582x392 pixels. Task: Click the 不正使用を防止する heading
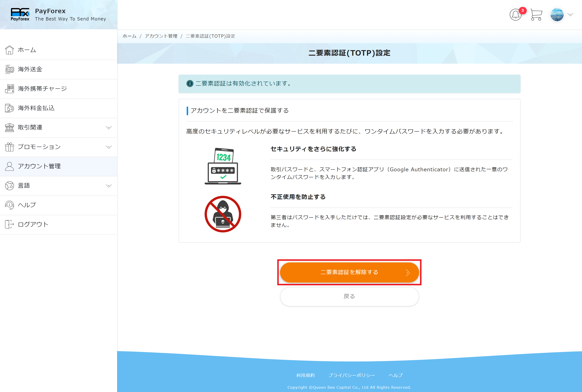coord(298,197)
